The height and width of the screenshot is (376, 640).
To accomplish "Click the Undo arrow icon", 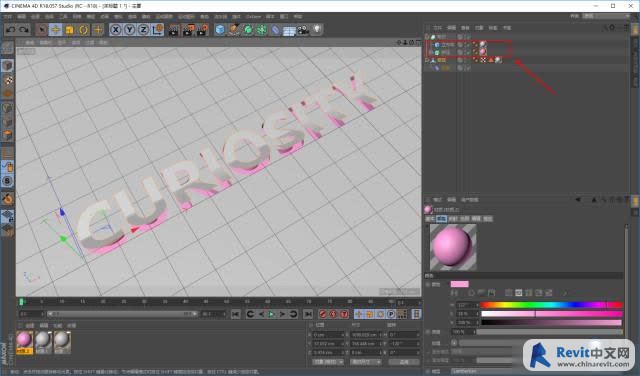I will click(11, 30).
